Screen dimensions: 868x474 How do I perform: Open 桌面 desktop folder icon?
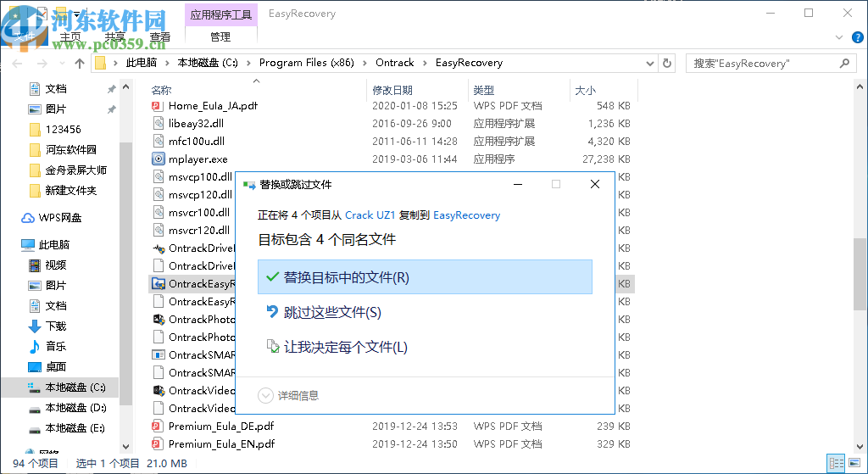(x=34, y=366)
